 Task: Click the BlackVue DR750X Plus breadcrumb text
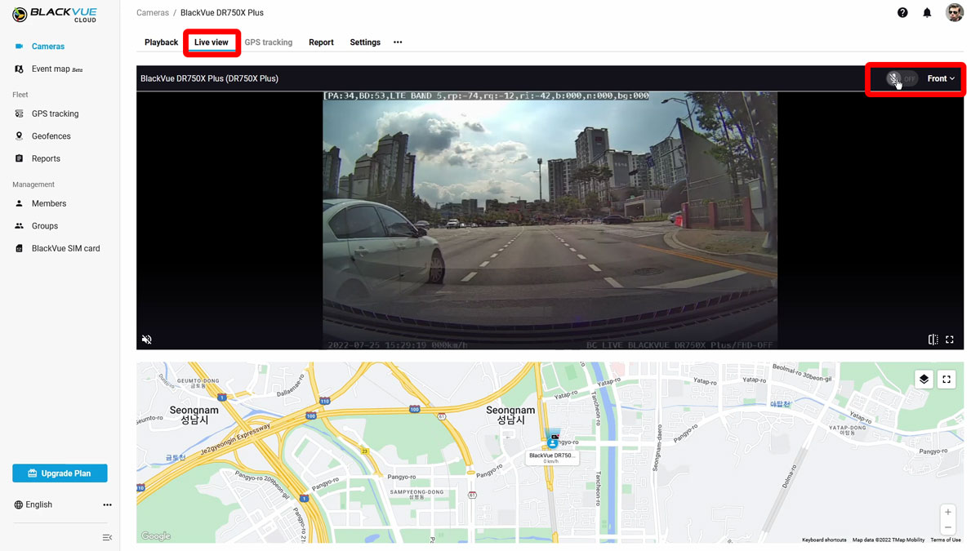[x=222, y=13]
